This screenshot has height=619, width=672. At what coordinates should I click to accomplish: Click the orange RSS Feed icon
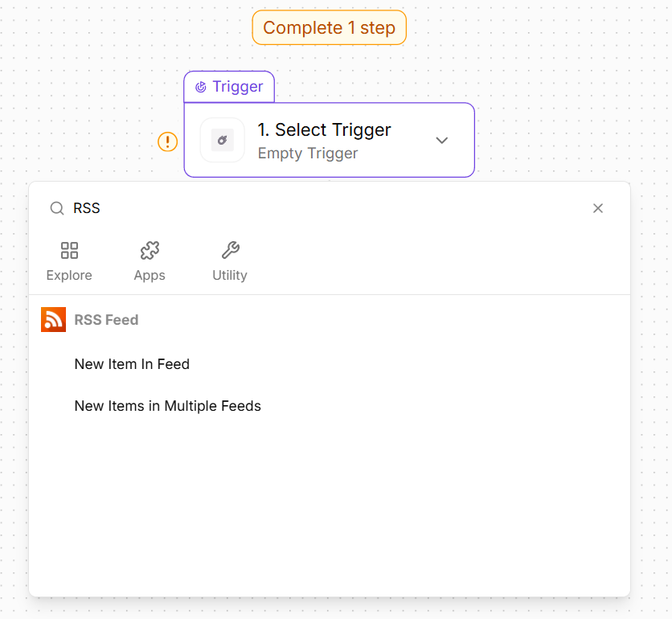pyautogui.click(x=53, y=320)
